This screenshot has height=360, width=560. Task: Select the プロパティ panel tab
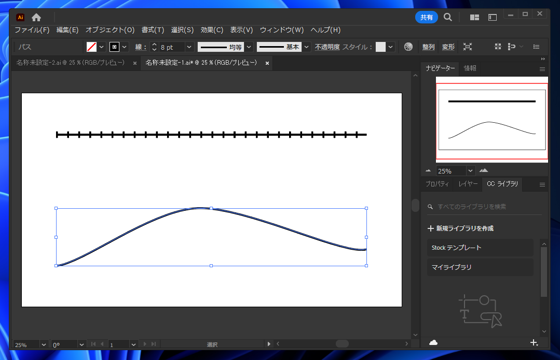click(437, 184)
